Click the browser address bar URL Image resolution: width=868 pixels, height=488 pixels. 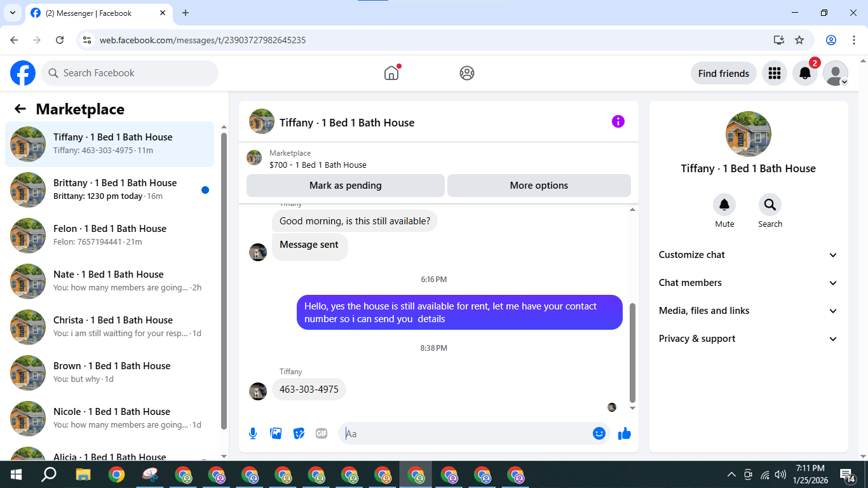pos(203,40)
